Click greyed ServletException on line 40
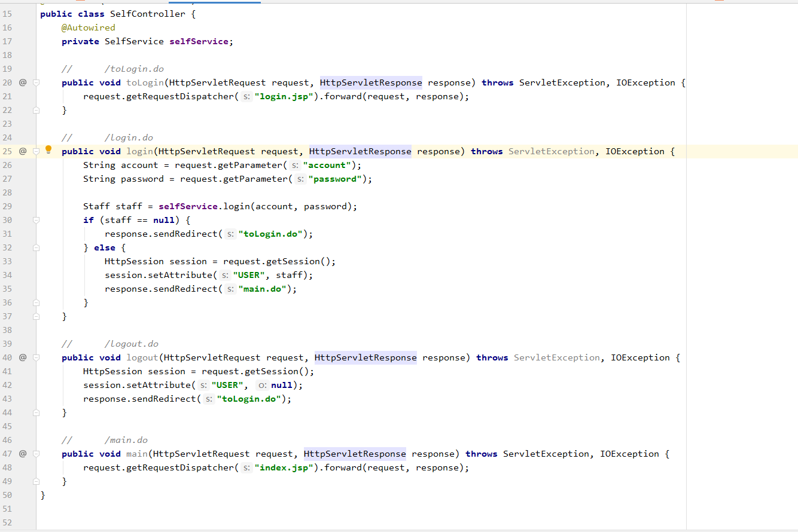 557,357
